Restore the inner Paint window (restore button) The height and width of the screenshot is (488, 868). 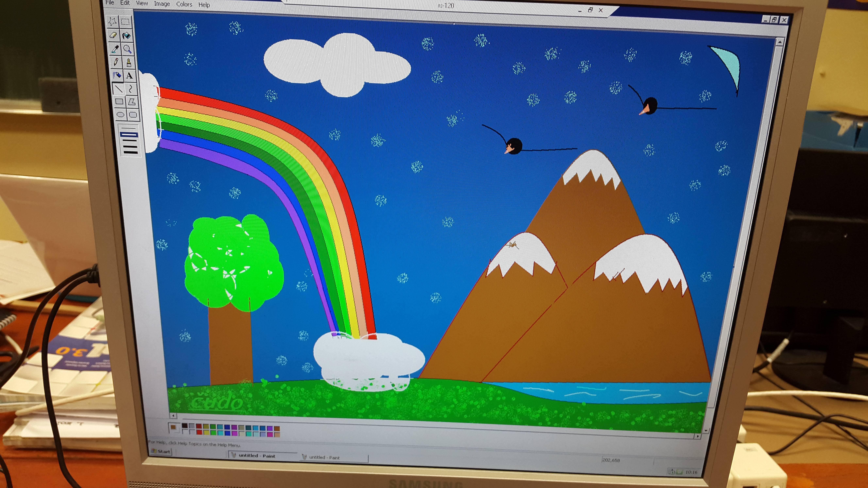click(774, 20)
